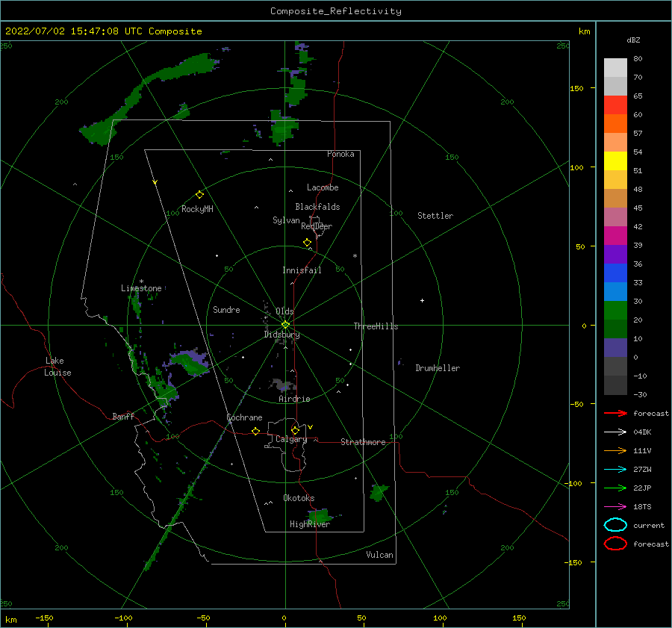Click the red swatch in dBZ scale
Image resolution: width=672 pixels, height=628 pixels.
[615, 105]
